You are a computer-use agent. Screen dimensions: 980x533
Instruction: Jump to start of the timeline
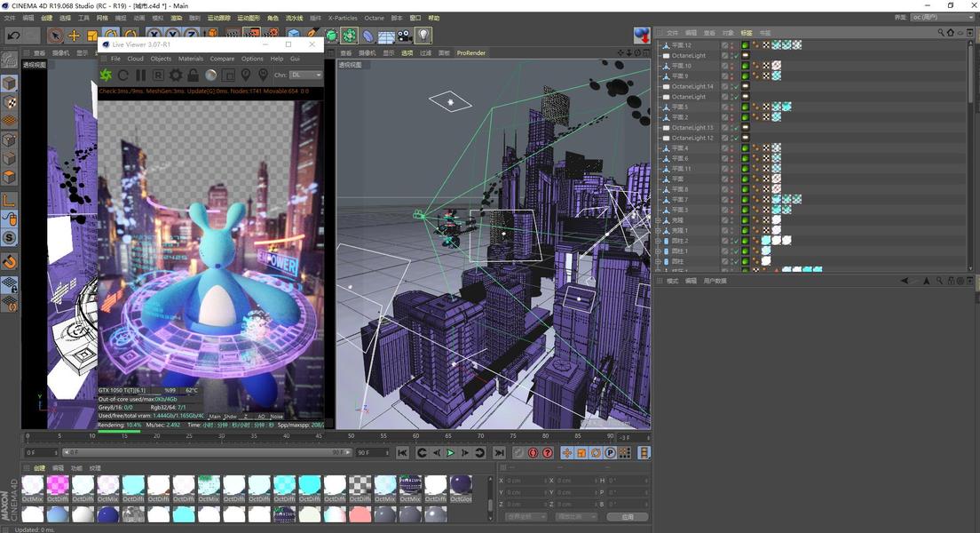pyautogui.click(x=402, y=453)
